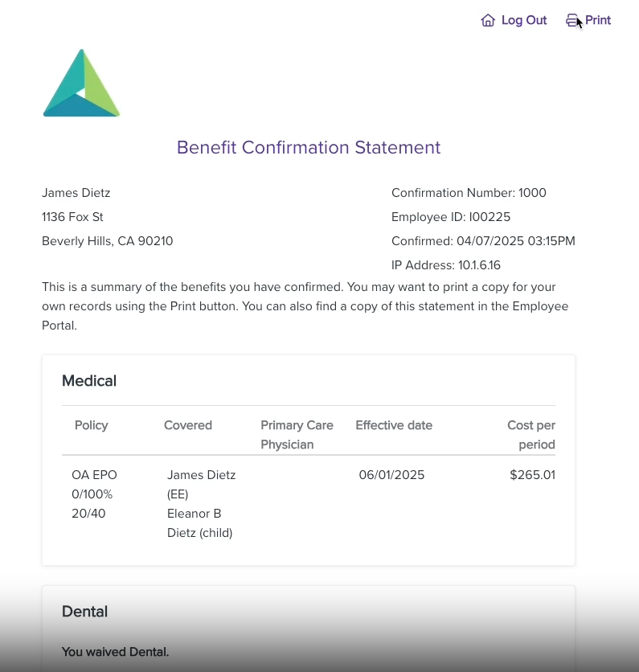The height and width of the screenshot is (672, 639).
Task: Click the Confirmation Number 1000 text
Action: (x=469, y=193)
